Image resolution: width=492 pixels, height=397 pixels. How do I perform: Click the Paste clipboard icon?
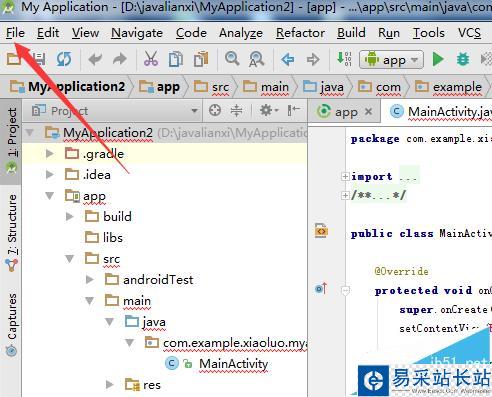click(x=201, y=59)
